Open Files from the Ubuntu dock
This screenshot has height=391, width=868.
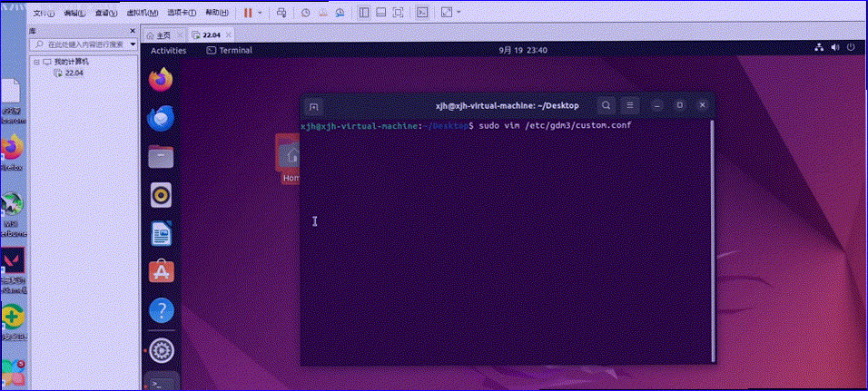161,157
